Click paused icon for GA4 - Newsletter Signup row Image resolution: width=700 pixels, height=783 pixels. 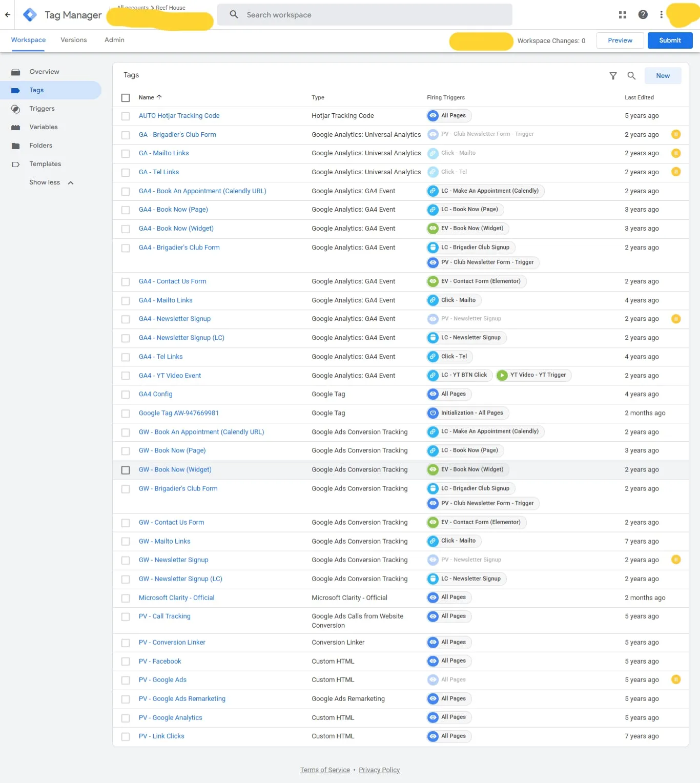click(x=676, y=319)
